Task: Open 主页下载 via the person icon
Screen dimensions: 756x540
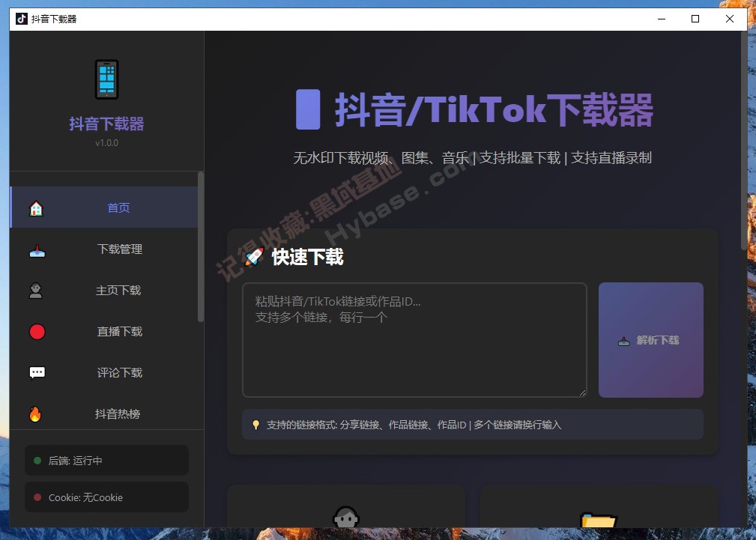Action: coord(37,290)
